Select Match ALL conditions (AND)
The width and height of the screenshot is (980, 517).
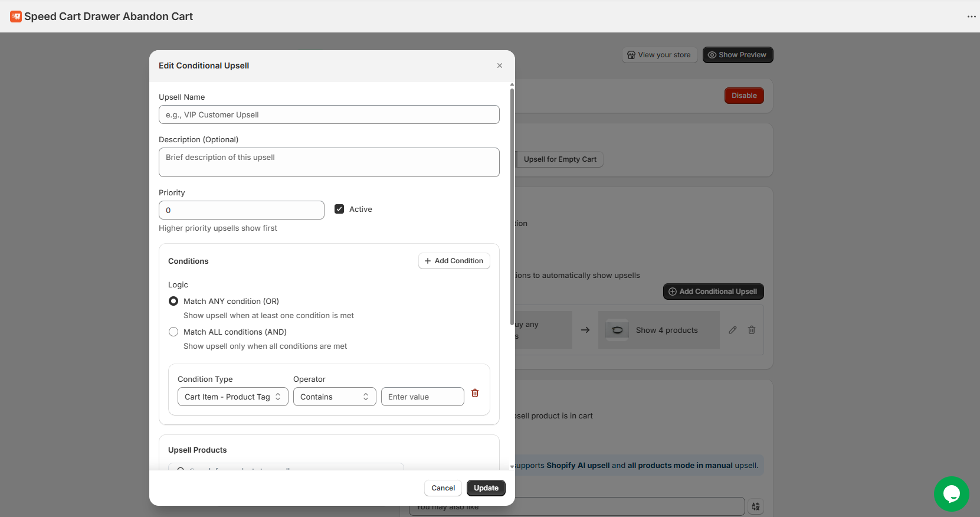click(173, 332)
